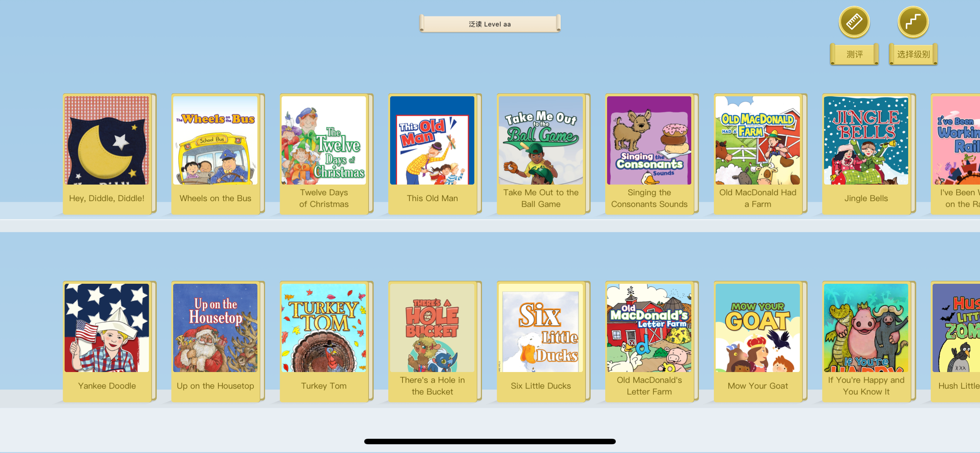Tap the staircase level selection icon
980x453 pixels.
point(913,22)
